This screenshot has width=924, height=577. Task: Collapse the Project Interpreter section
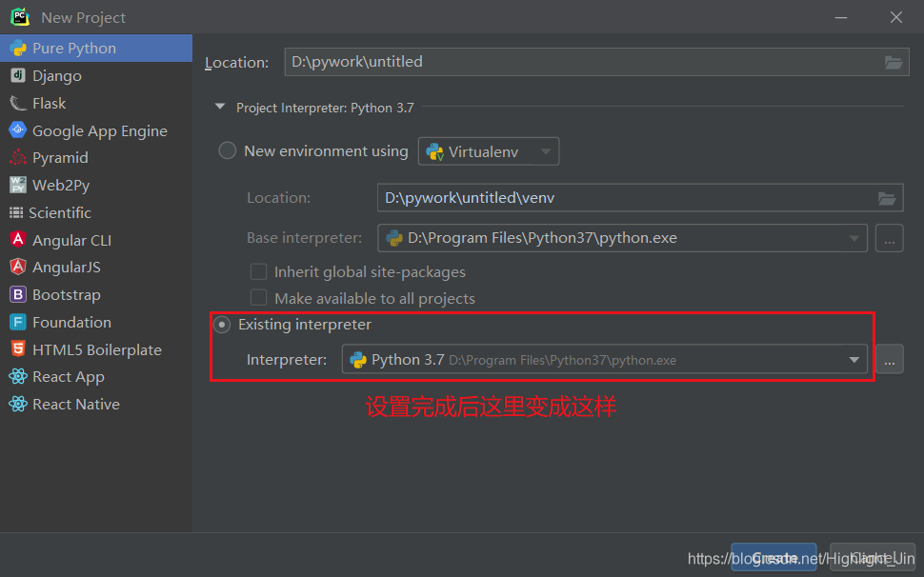tap(220, 108)
